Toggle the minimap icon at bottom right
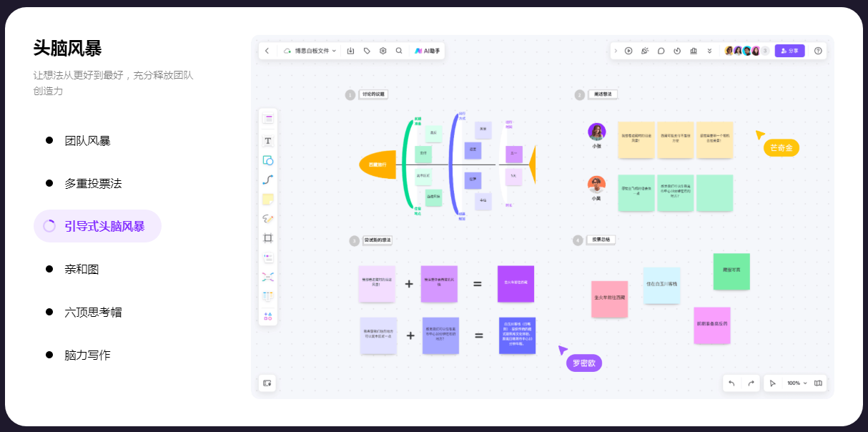Image resolution: width=868 pixels, height=432 pixels. click(x=819, y=383)
